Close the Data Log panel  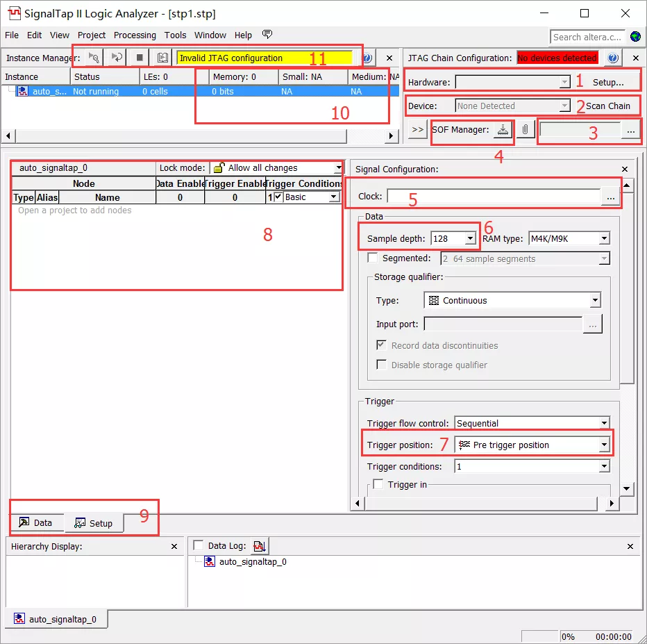[630, 547]
